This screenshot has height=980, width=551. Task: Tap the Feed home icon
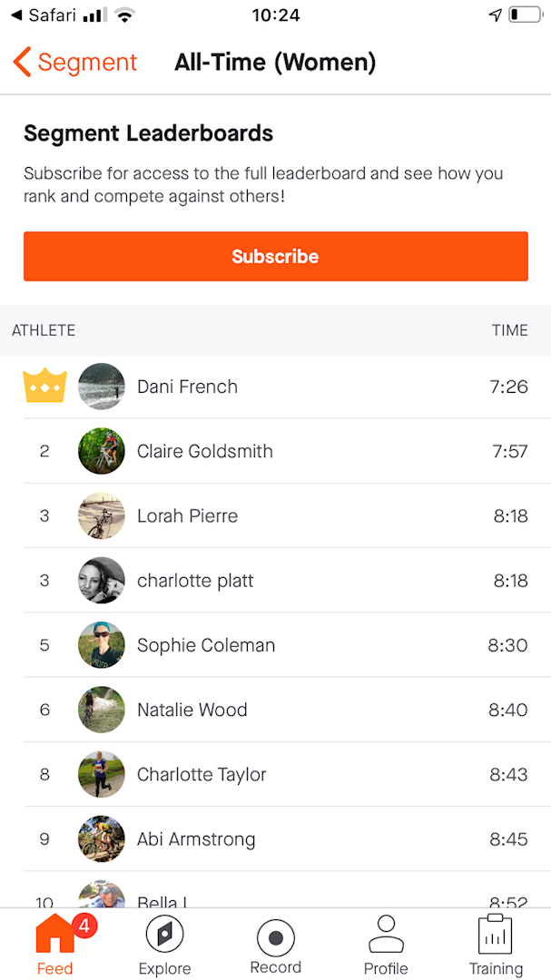pos(54,935)
